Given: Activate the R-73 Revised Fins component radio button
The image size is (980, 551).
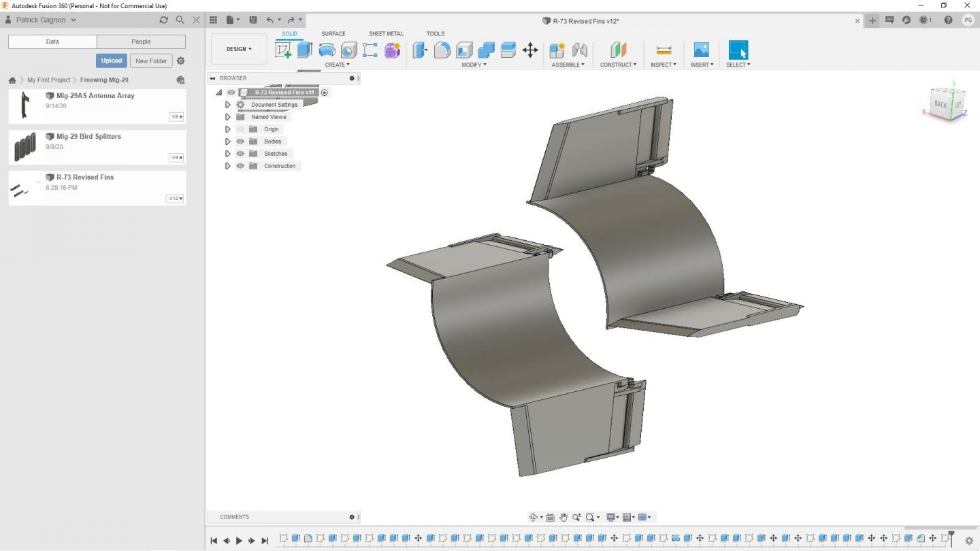Looking at the screenshot, I should (x=325, y=93).
